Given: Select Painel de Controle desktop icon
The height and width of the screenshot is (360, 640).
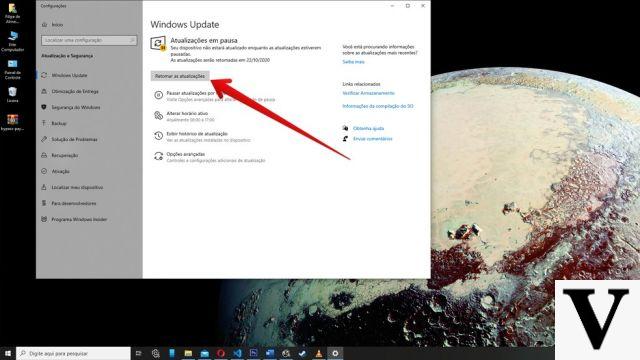Looking at the screenshot, I should click(x=12, y=69).
